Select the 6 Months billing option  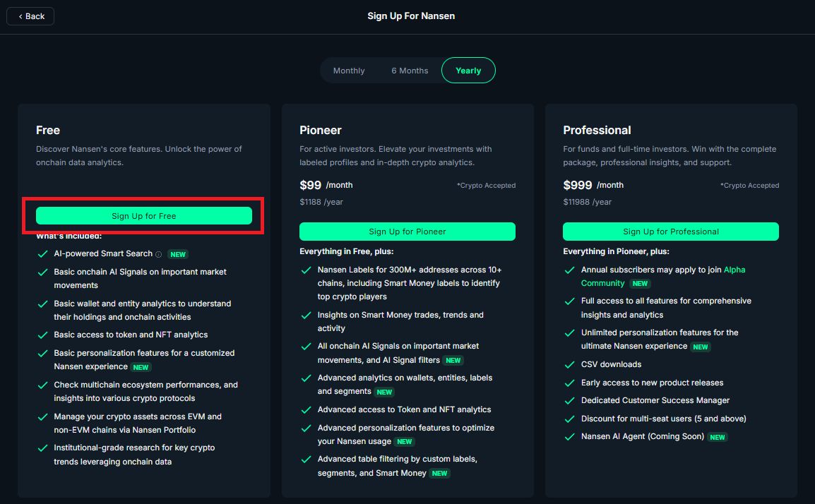click(410, 71)
